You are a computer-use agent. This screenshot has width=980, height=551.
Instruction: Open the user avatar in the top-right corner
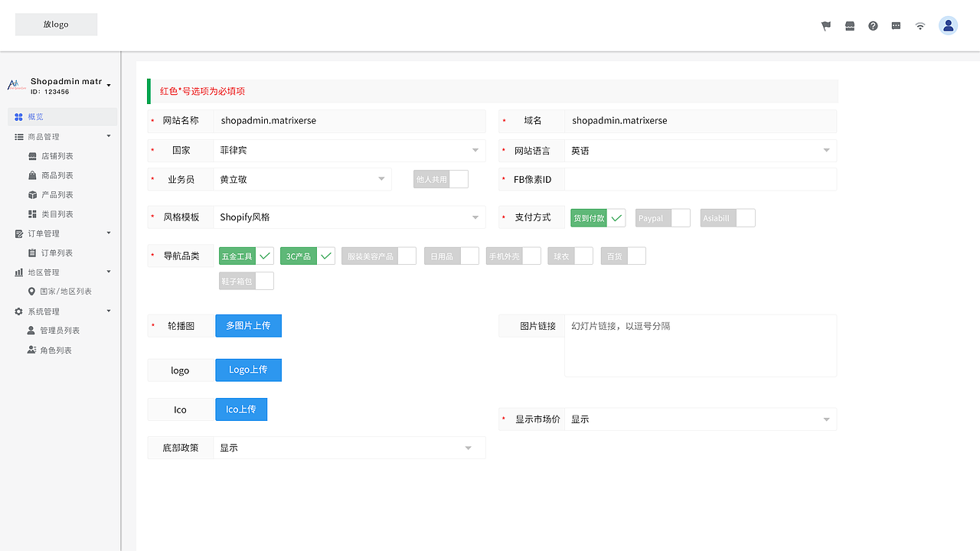pos(948,25)
